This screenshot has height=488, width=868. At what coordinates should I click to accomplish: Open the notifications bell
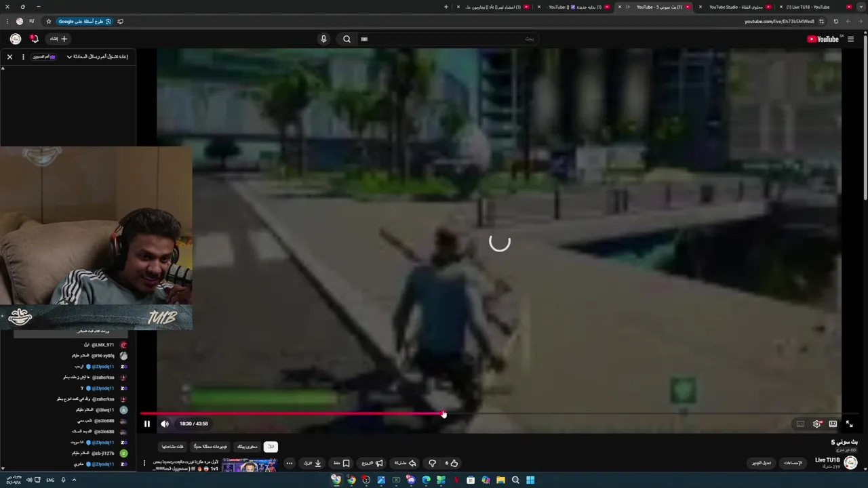tap(35, 39)
